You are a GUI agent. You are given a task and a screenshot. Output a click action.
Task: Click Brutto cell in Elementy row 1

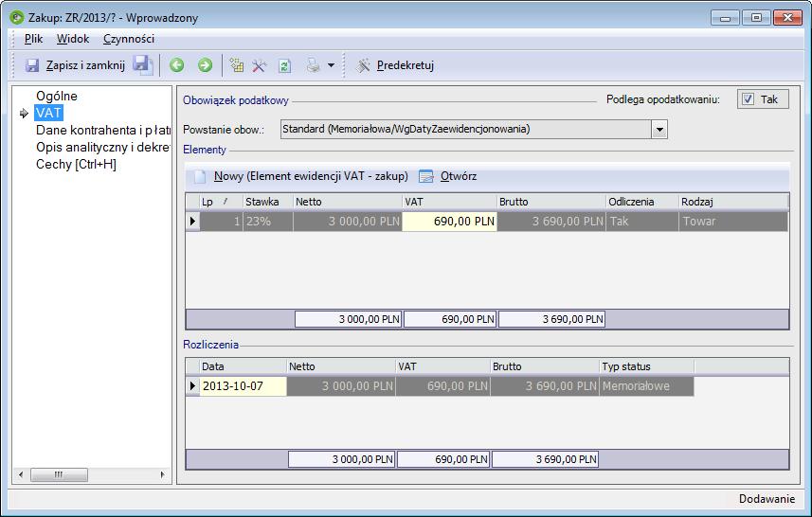tap(551, 222)
